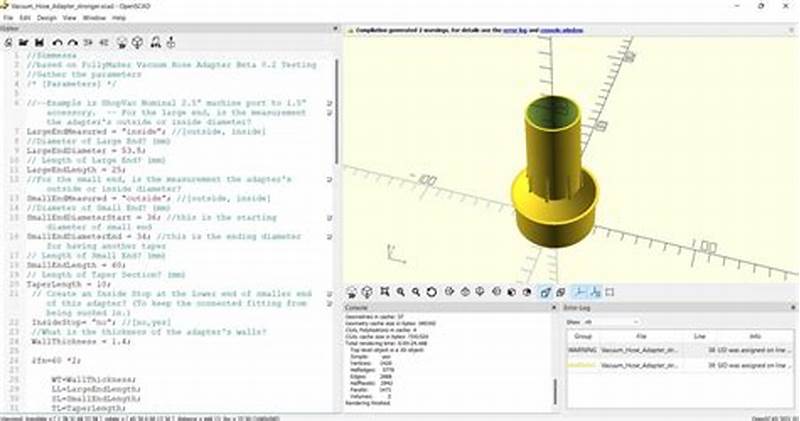This screenshot has width=800, height=421.
Task: Click the 'console window' link in warning bar
Action: click(562, 30)
